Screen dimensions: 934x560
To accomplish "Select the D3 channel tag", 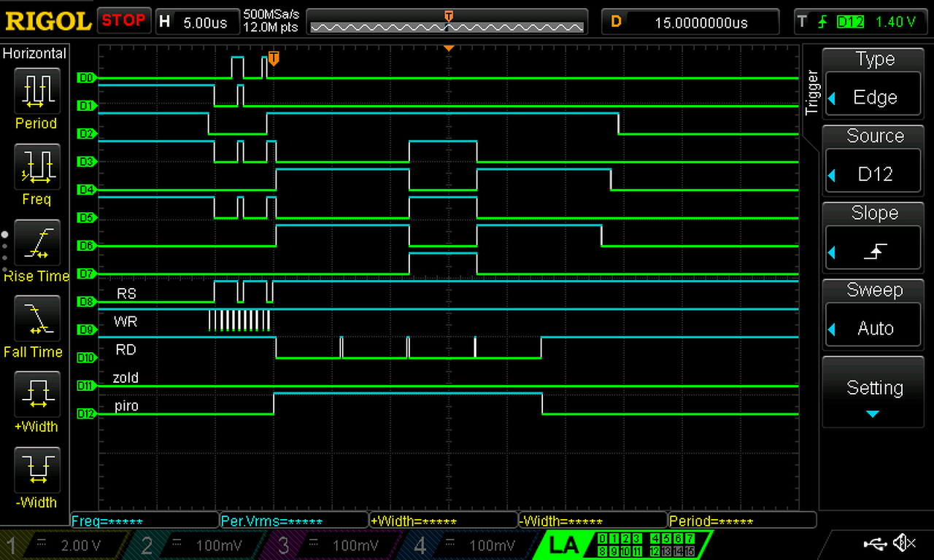I will [x=85, y=162].
